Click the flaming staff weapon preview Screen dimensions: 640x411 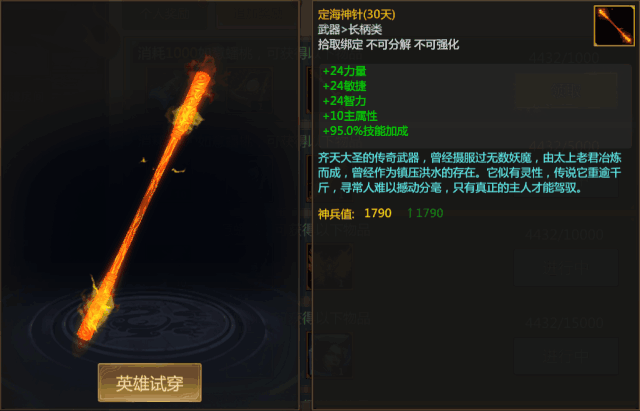click(x=147, y=204)
